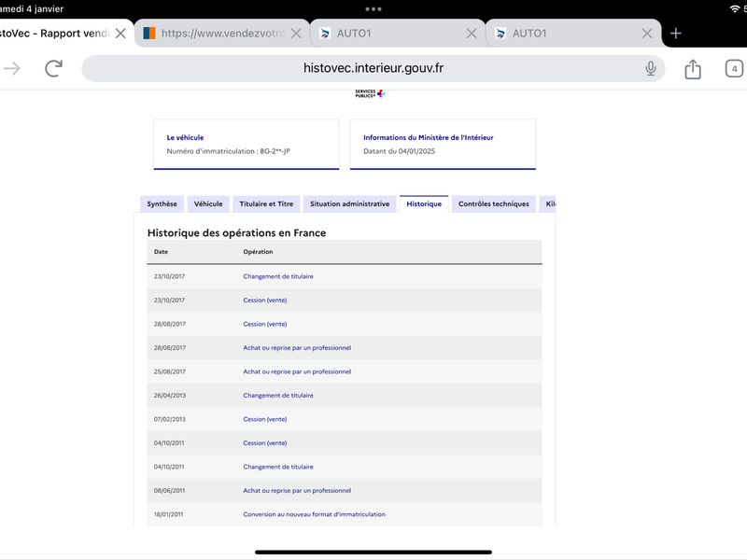Viewport: 747px width, 560px height.
Task: Click Changement de titulaire dated 04/10/2011
Action: coord(278,467)
